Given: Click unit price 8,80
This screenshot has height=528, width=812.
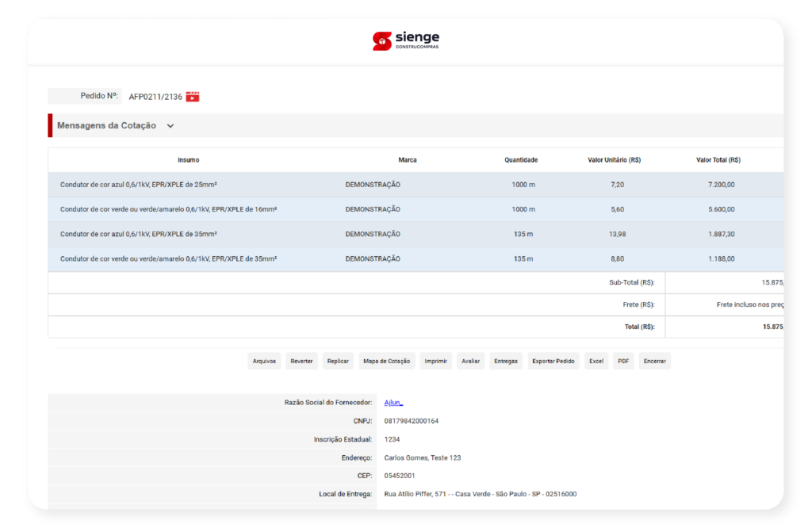Looking at the screenshot, I should 617,258.
